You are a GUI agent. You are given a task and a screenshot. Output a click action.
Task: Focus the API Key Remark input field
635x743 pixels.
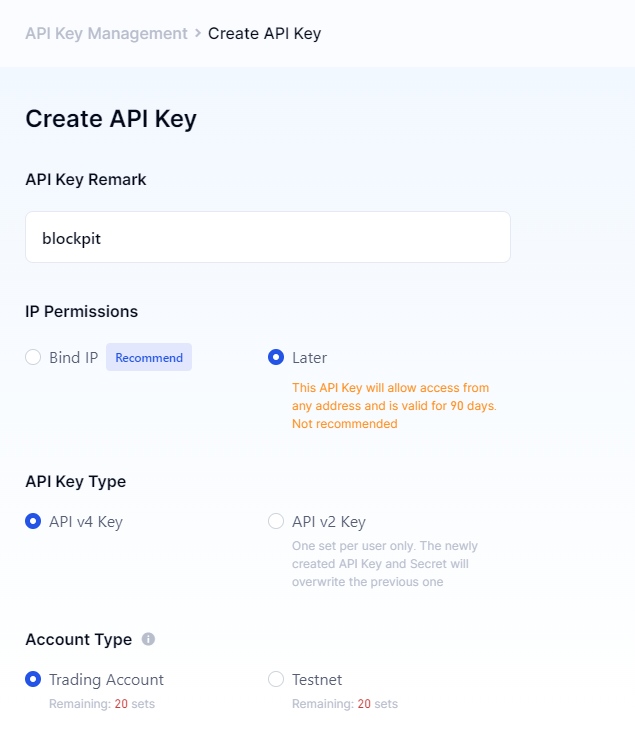point(267,238)
